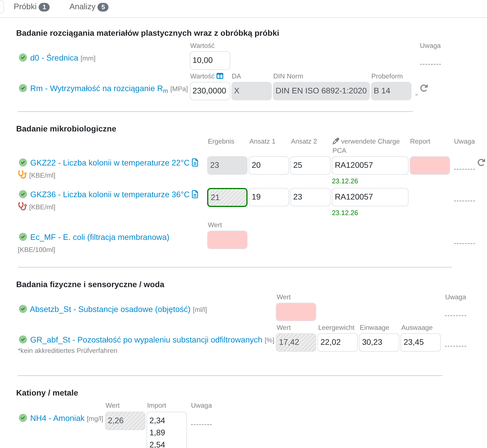
Task: Click the empty Wert field for Ec_MF
Action: tap(227, 240)
